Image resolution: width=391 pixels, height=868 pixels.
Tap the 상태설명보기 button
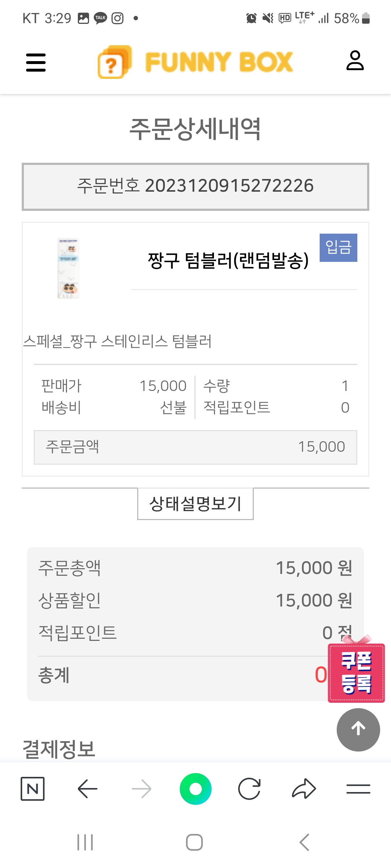point(195,504)
